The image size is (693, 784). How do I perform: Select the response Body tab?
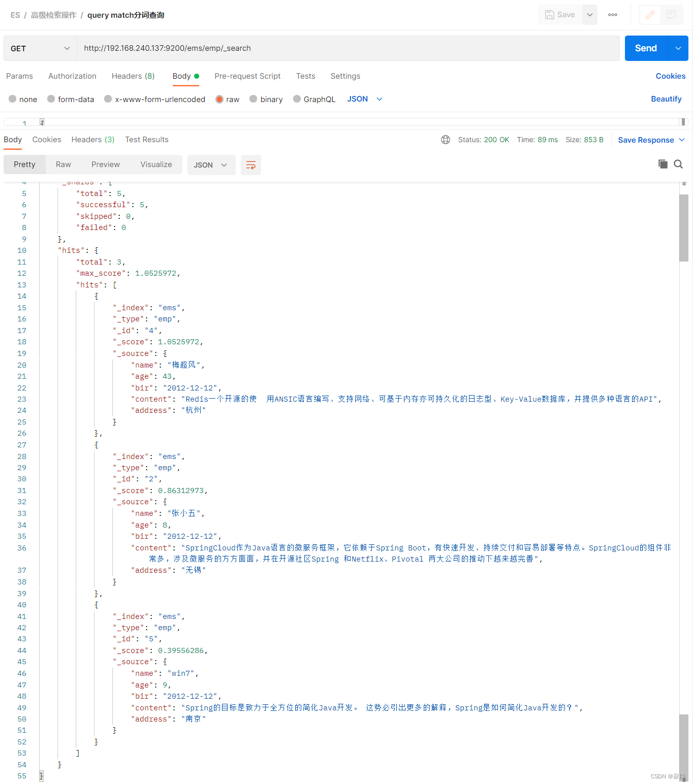(13, 140)
